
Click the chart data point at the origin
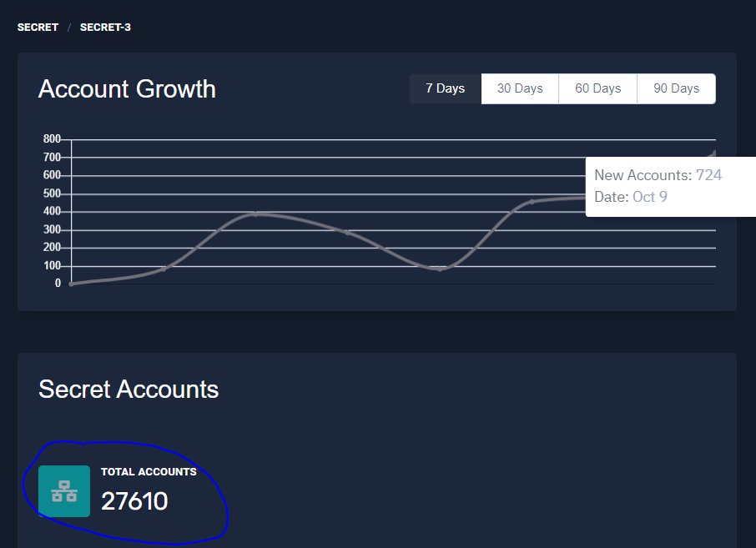72,284
